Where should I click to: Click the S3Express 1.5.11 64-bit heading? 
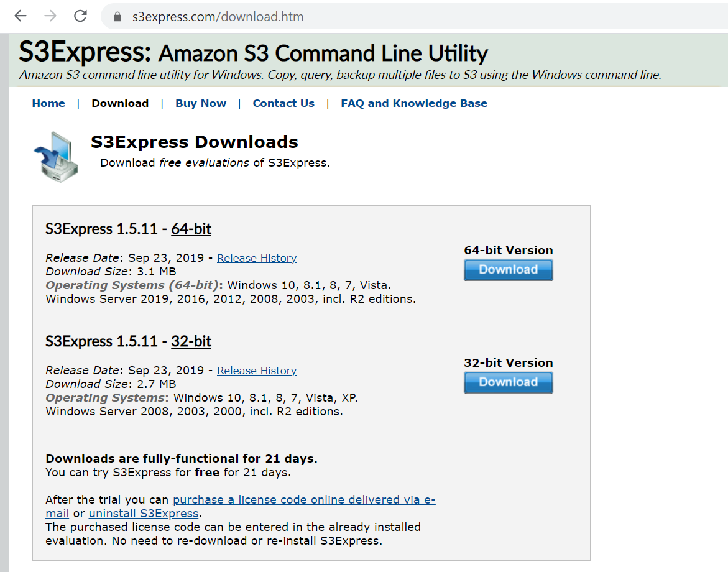coord(129,229)
